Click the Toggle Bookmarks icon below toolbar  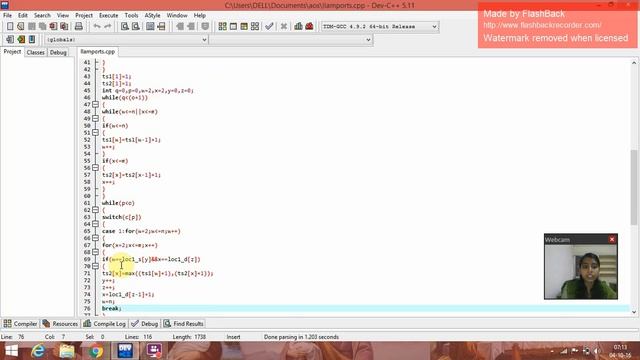click(x=21, y=40)
